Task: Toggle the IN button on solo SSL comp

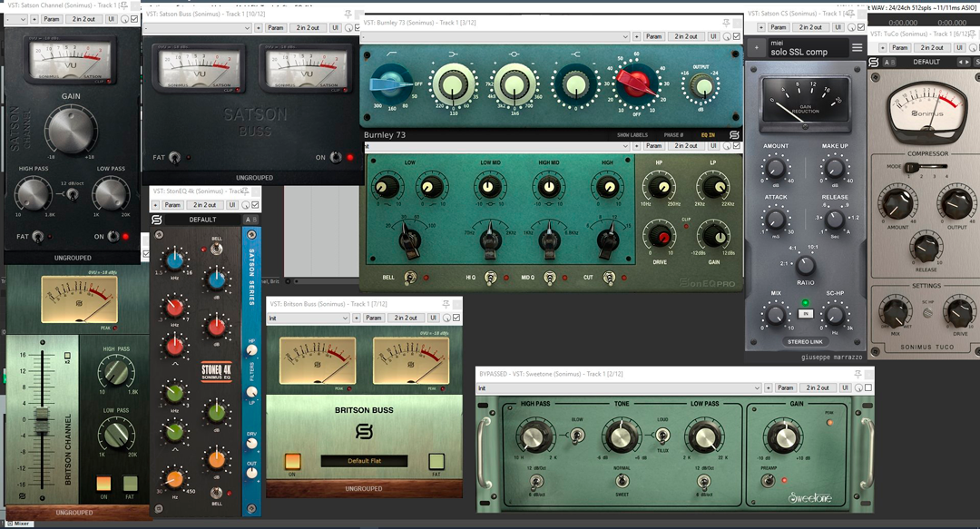Action: pos(804,314)
